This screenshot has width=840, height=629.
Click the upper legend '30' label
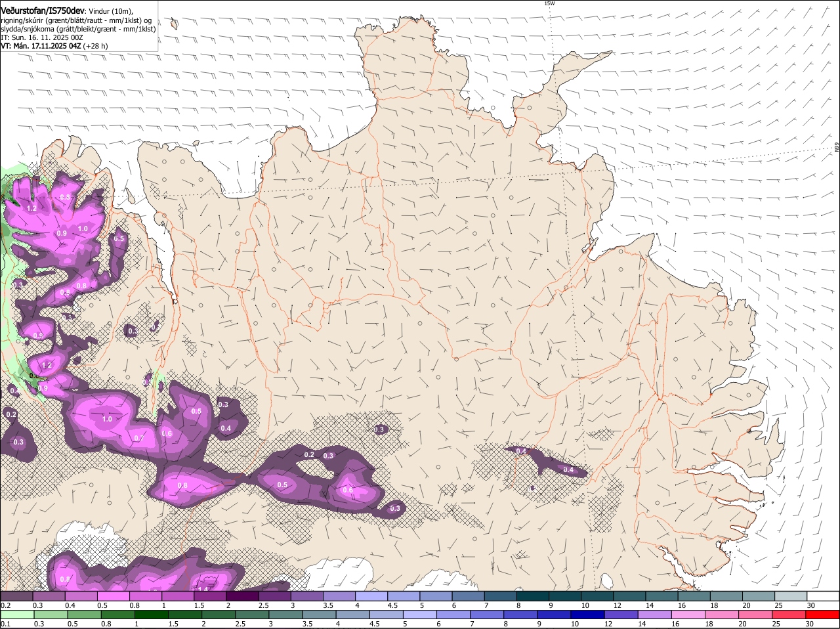(811, 605)
